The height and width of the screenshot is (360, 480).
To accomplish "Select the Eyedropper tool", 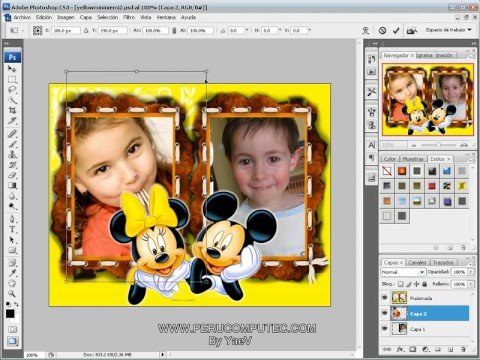I will 12,273.
